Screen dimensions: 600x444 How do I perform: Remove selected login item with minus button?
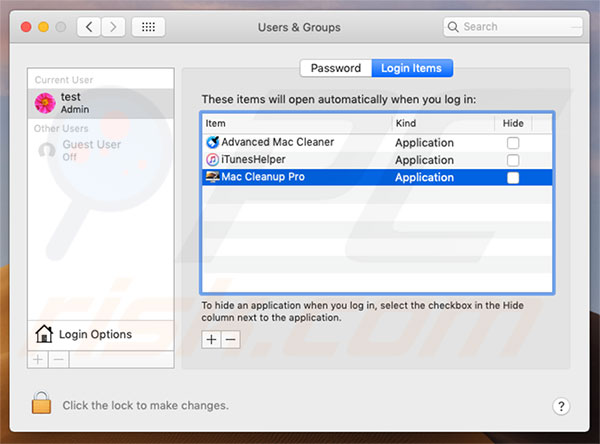[231, 340]
